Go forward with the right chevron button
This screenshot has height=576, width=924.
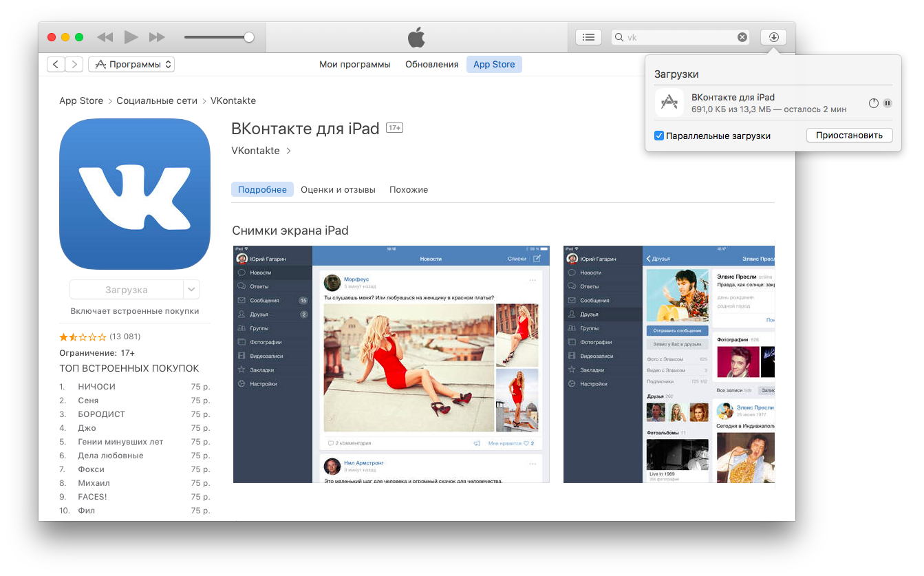click(x=74, y=64)
